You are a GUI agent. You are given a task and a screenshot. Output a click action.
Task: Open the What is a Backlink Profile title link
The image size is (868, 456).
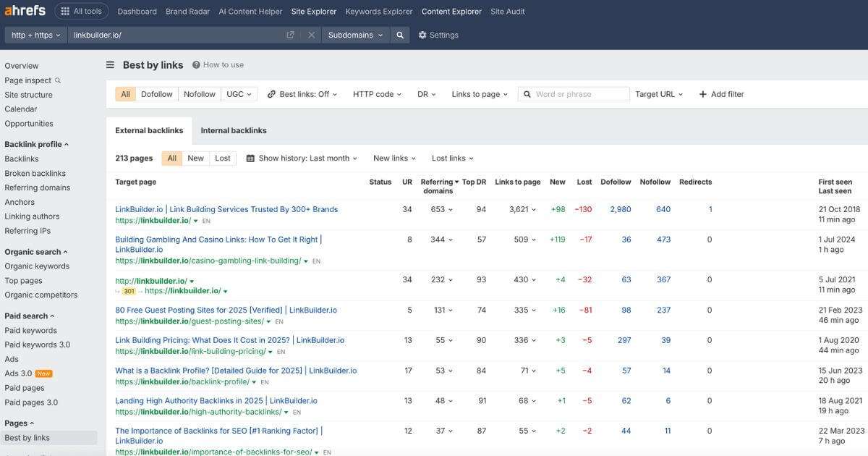click(236, 371)
